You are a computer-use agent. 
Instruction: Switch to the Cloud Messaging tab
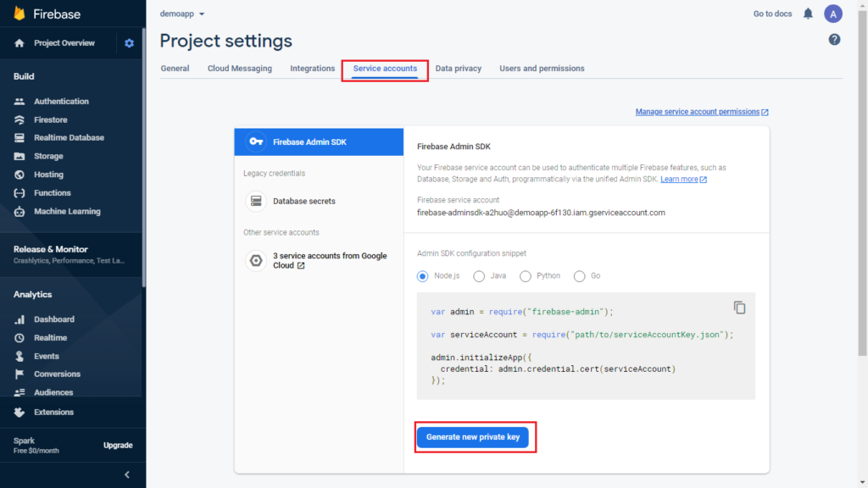click(x=240, y=69)
